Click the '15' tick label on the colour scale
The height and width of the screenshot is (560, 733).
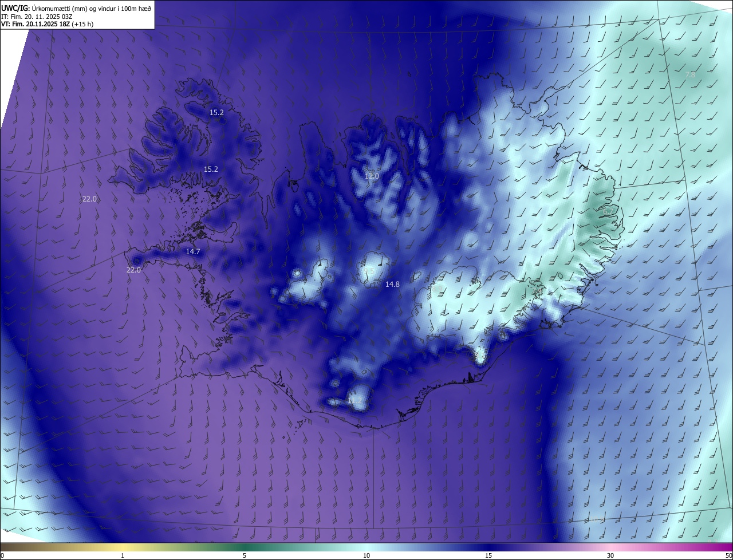click(x=488, y=555)
